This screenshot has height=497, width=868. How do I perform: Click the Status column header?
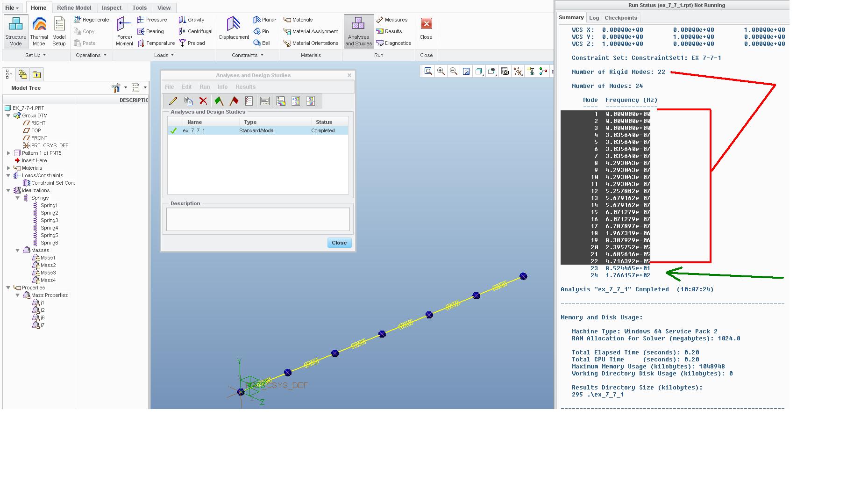tap(324, 122)
